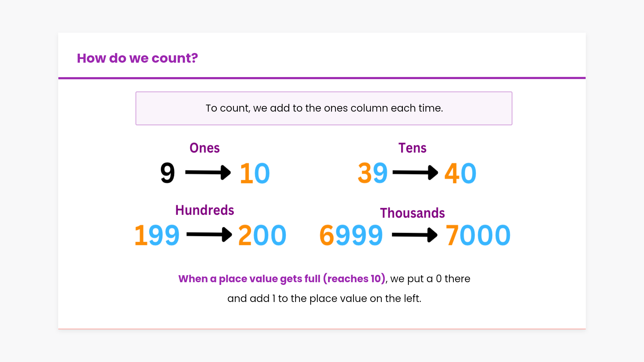Click the arrow between 39 and 40
Screen dimensions: 644x362
click(415, 173)
